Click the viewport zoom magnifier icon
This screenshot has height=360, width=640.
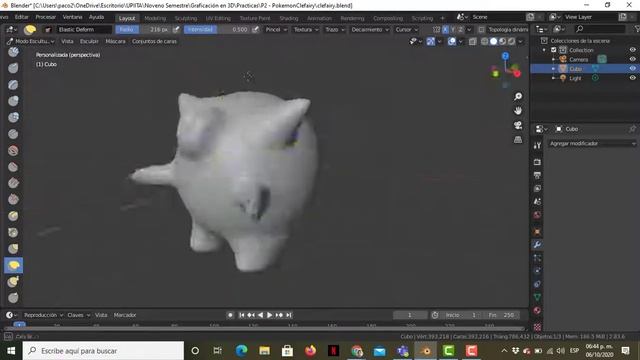pyautogui.click(x=518, y=96)
